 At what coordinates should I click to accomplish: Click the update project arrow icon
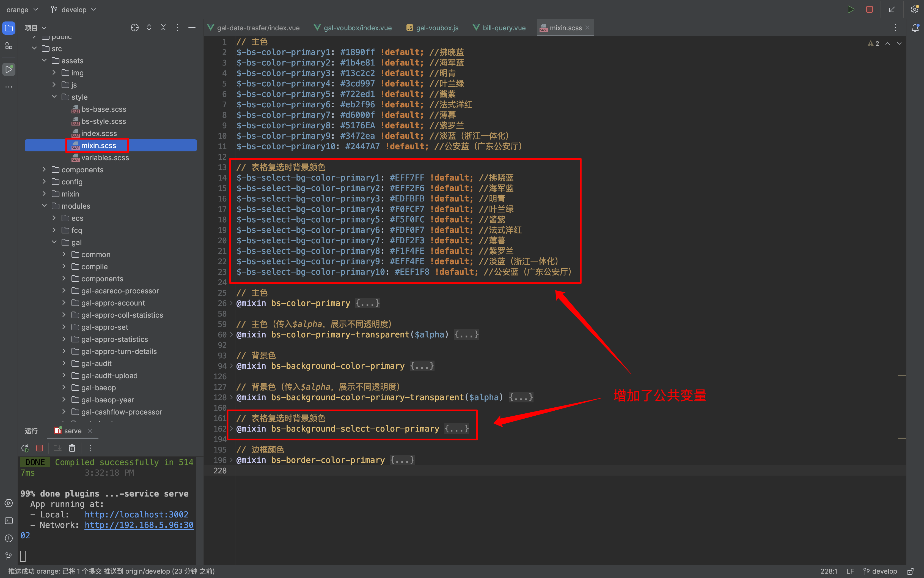point(892,10)
